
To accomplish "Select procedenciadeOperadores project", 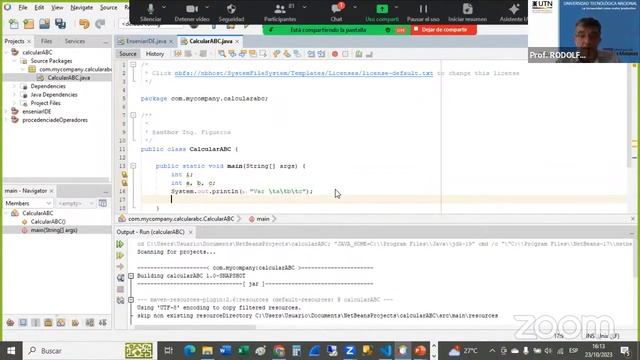I will click(x=55, y=120).
